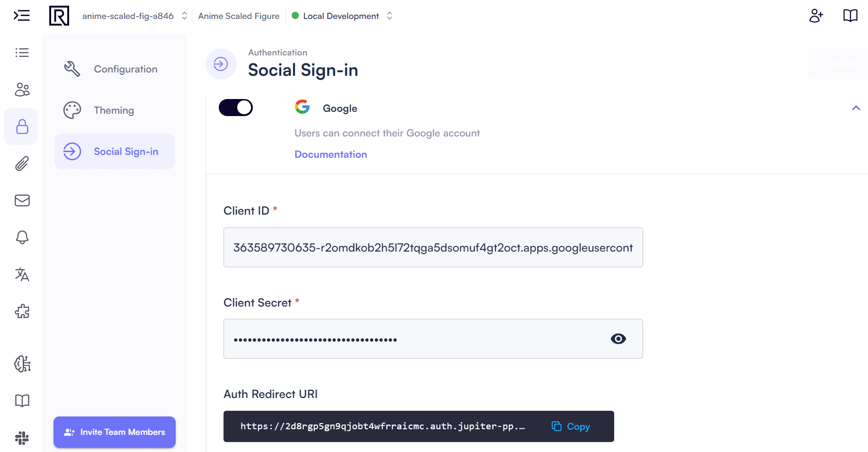Switch to the Theming section

[x=114, y=110]
